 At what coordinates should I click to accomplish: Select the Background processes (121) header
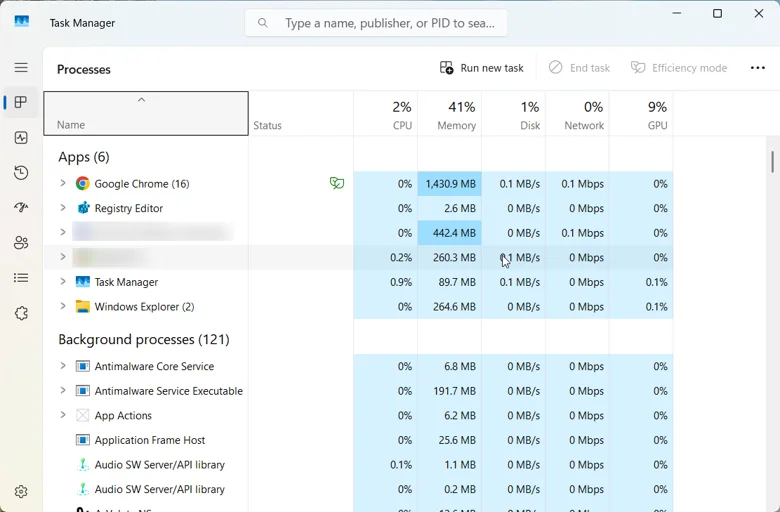[x=144, y=339]
